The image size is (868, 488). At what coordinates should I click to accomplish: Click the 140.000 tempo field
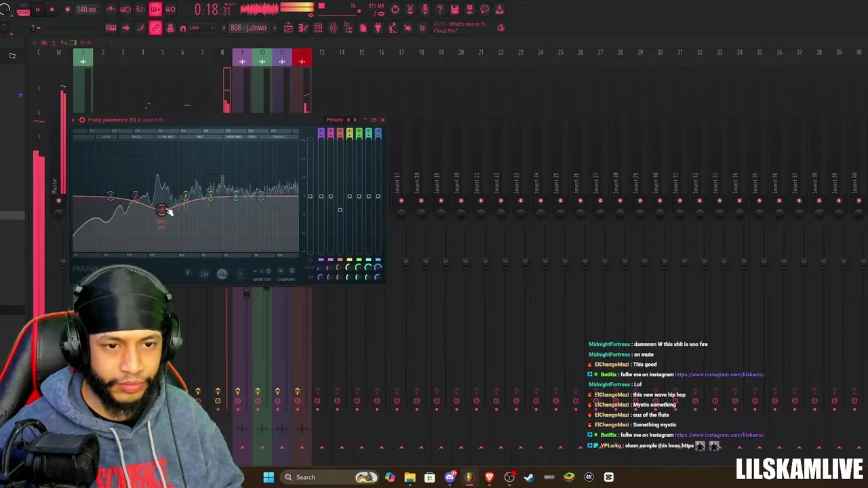[x=86, y=9]
